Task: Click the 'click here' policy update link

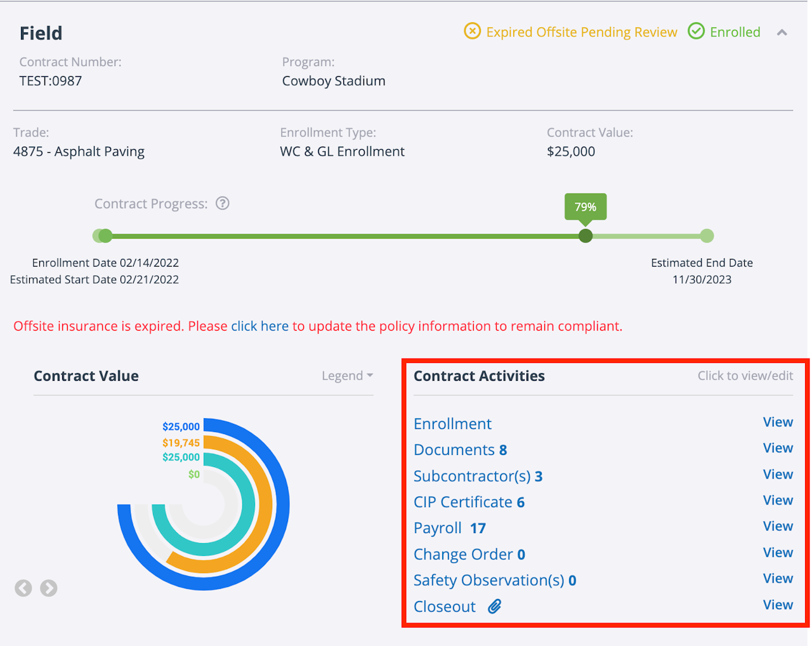Action: point(259,326)
